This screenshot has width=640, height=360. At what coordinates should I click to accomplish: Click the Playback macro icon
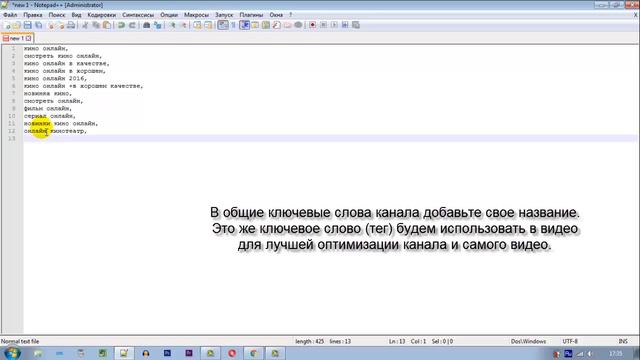pyautogui.click(x=334, y=25)
